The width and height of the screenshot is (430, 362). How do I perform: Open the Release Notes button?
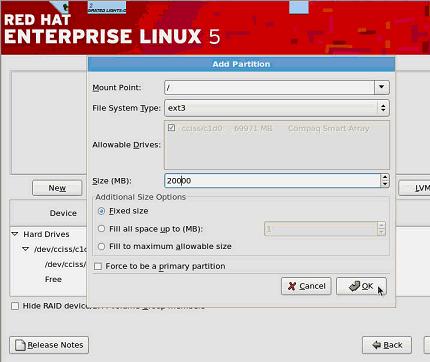point(49,345)
